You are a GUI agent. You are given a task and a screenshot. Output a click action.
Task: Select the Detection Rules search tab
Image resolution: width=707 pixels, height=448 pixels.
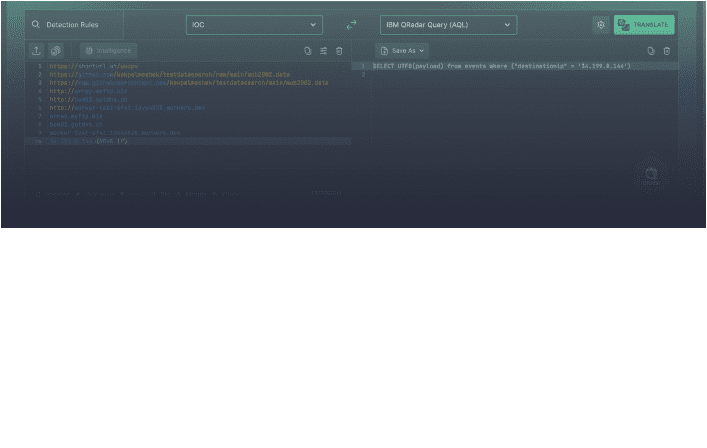72,24
